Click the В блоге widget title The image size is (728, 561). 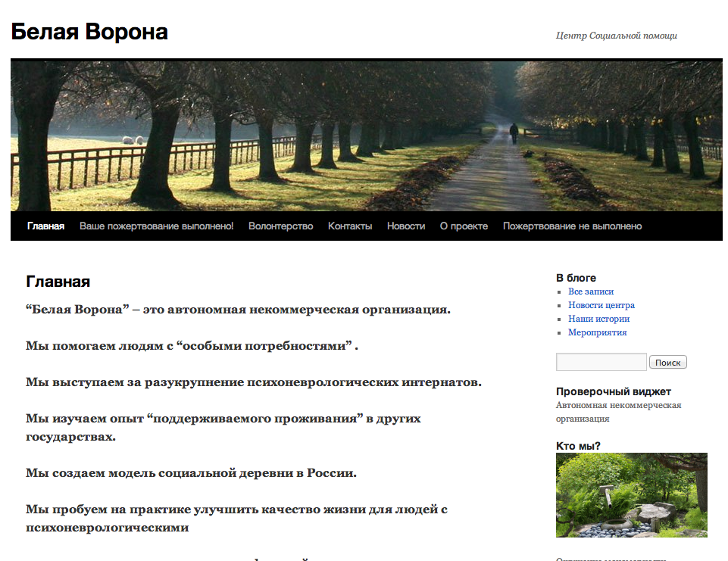[x=576, y=278]
